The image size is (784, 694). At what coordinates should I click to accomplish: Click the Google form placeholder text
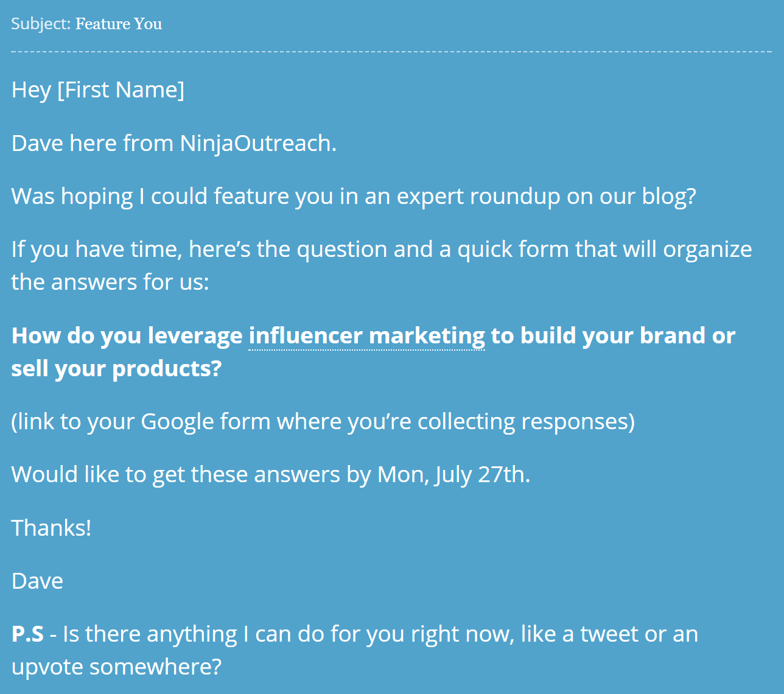(323, 421)
